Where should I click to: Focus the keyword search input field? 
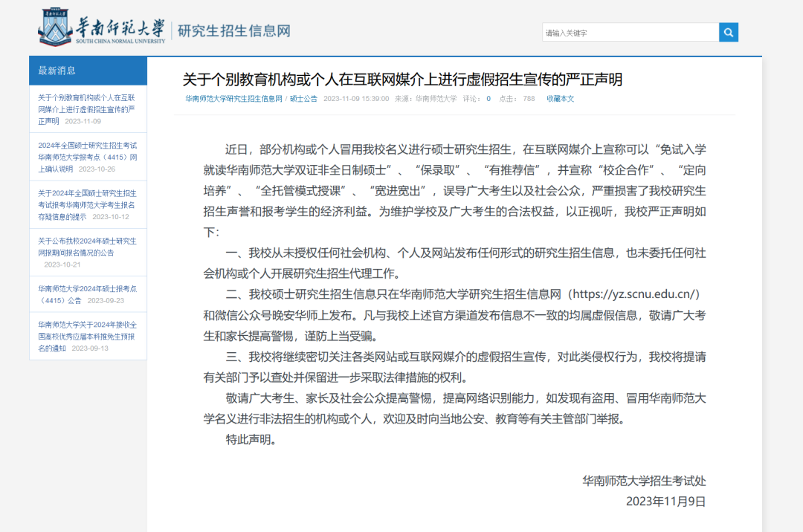(631, 33)
